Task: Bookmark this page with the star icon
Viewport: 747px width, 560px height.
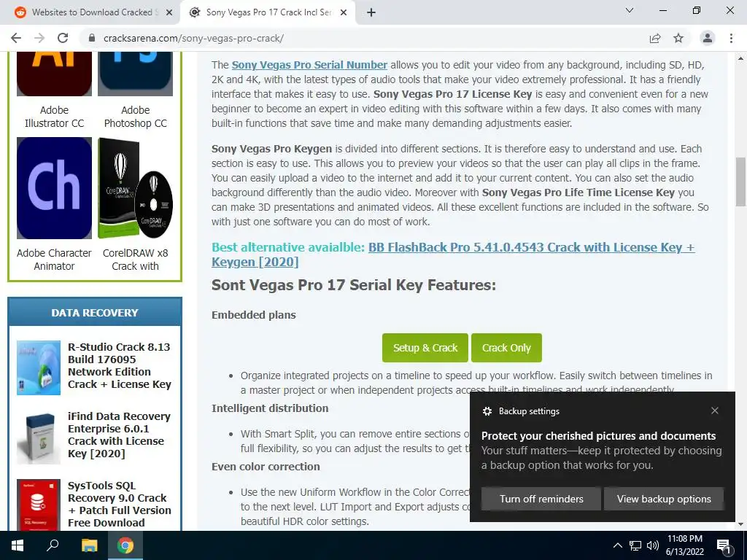Action: 678,38
